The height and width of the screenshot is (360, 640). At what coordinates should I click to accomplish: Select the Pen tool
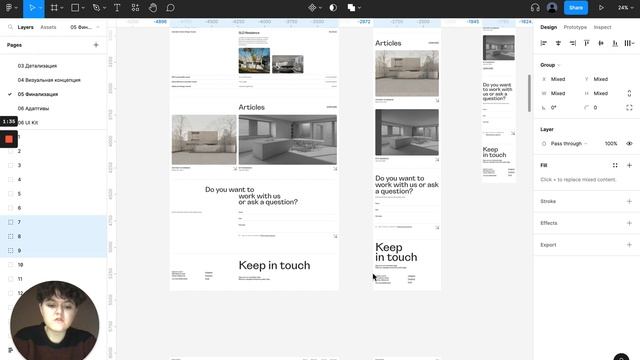point(96,8)
